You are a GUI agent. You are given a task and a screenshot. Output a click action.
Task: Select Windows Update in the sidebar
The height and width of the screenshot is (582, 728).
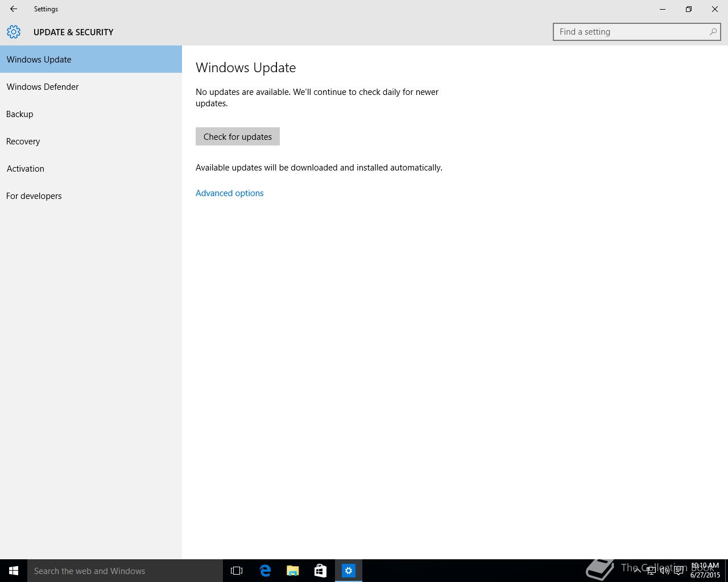(91, 59)
